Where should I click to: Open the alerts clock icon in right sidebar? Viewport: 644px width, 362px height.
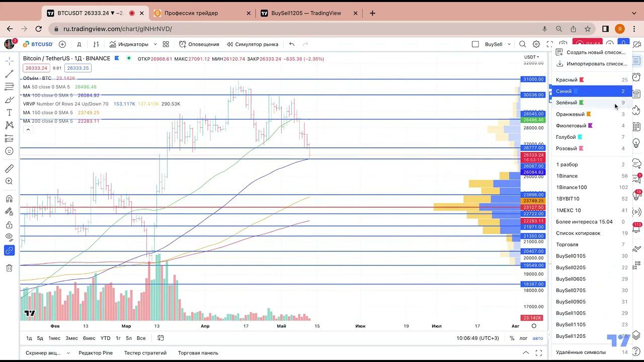click(636, 77)
